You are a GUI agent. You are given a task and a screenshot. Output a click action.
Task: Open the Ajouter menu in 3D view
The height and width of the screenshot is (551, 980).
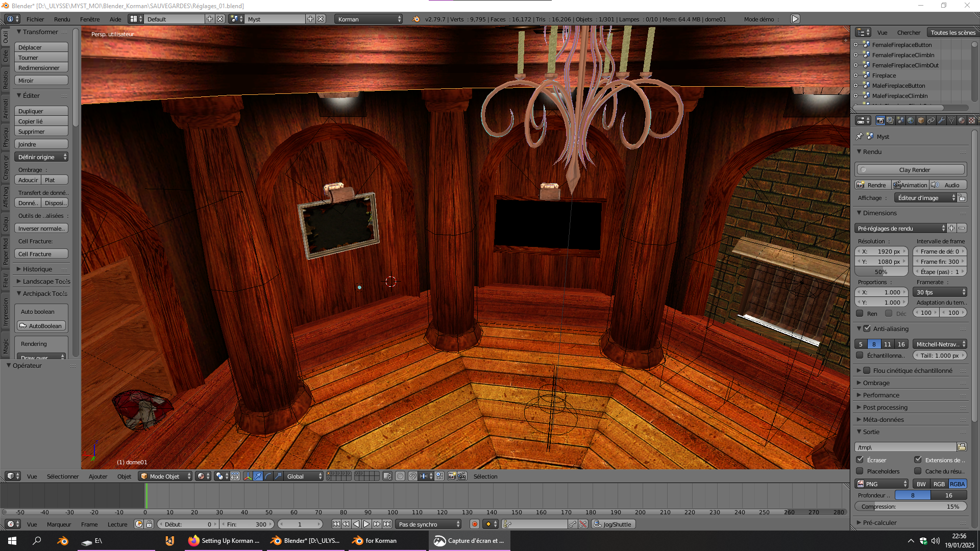[98, 476]
